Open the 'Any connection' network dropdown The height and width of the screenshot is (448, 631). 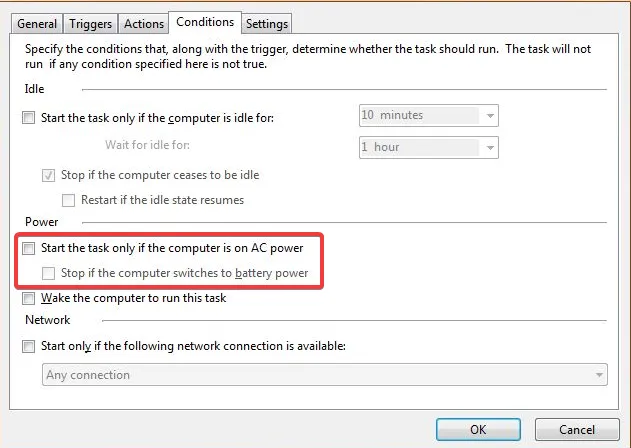point(598,375)
